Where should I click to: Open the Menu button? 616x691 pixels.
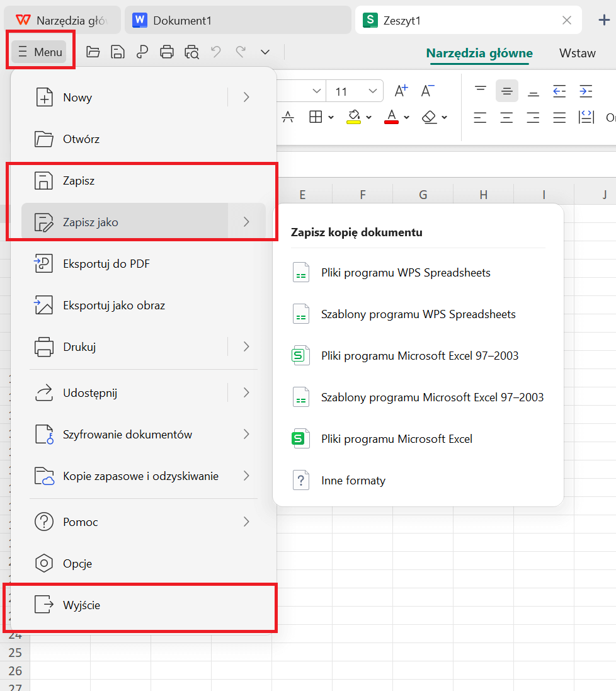coord(39,52)
